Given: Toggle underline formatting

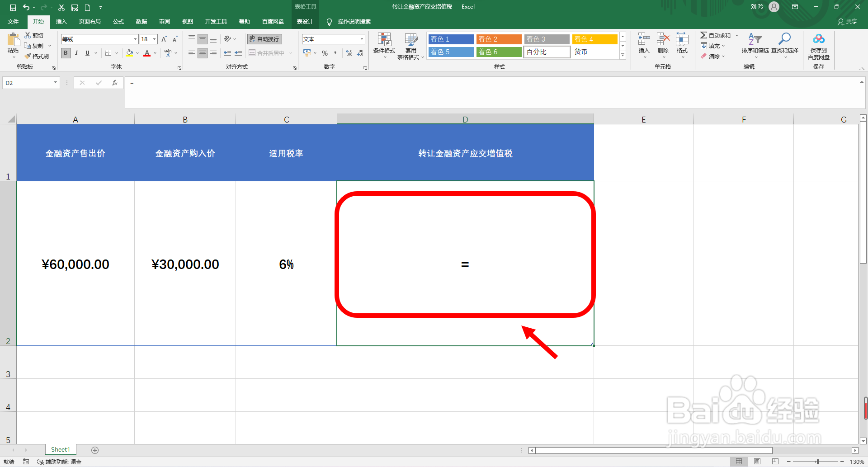Looking at the screenshot, I should click(x=87, y=53).
